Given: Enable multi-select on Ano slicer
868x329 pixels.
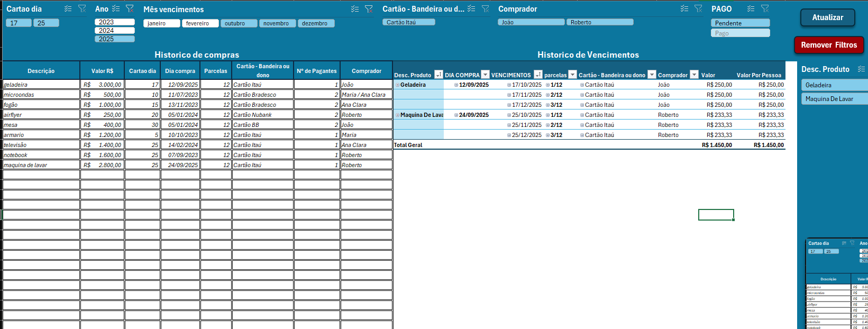Looking at the screenshot, I should point(116,9).
